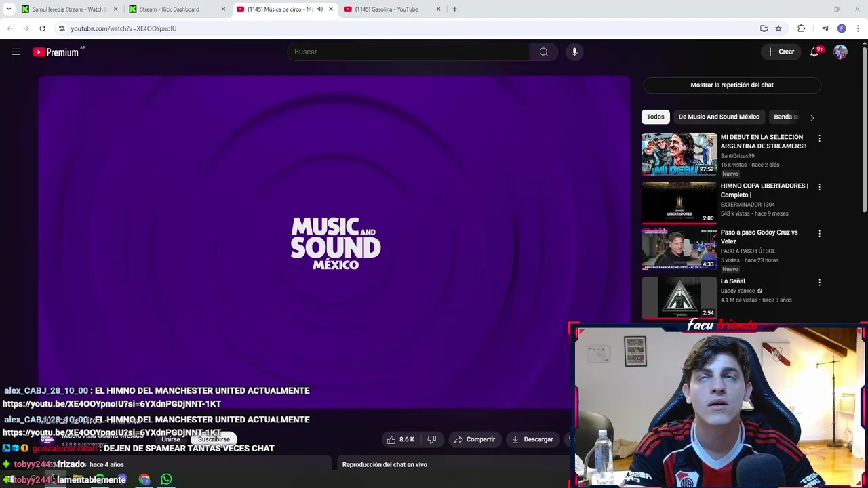This screenshot has width=868, height=488.
Task: Click the Unirse button
Action: coord(171,439)
